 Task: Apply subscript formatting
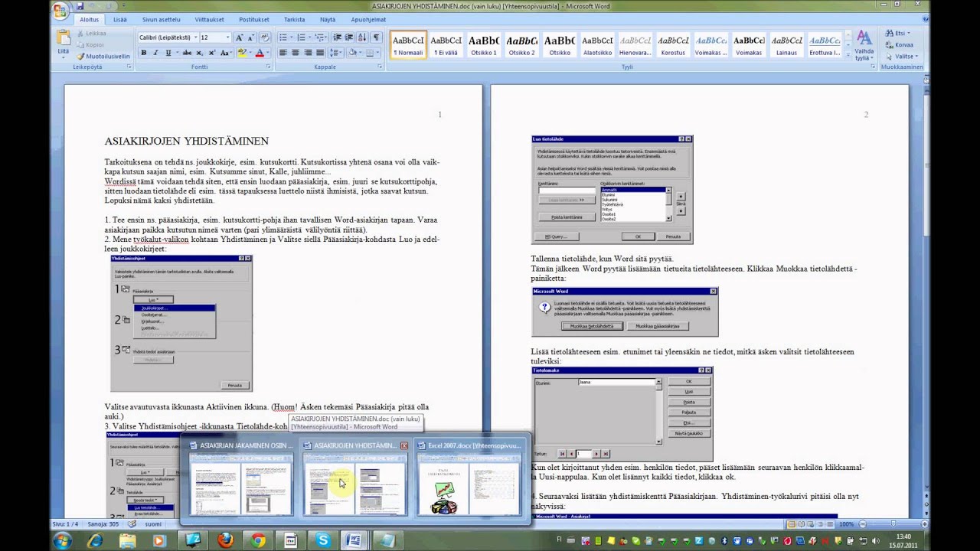(199, 53)
